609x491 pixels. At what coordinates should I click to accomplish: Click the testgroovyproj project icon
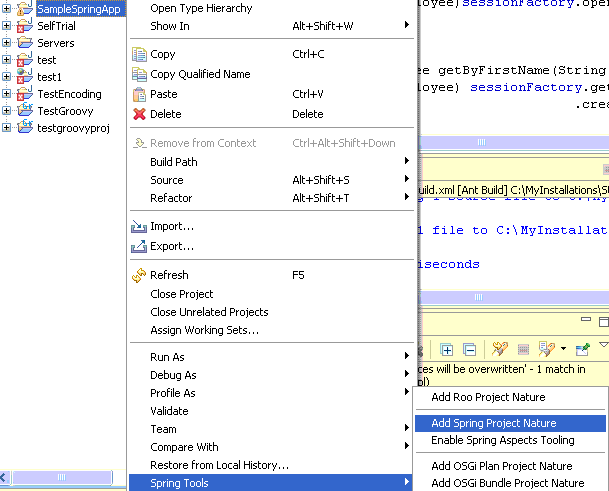click(25, 127)
